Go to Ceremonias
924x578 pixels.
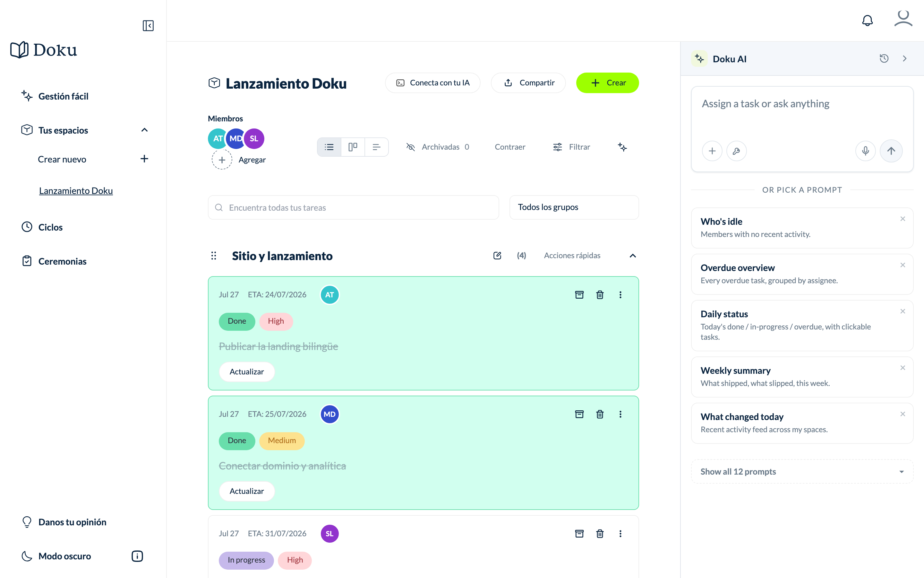[x=54, y=261]
